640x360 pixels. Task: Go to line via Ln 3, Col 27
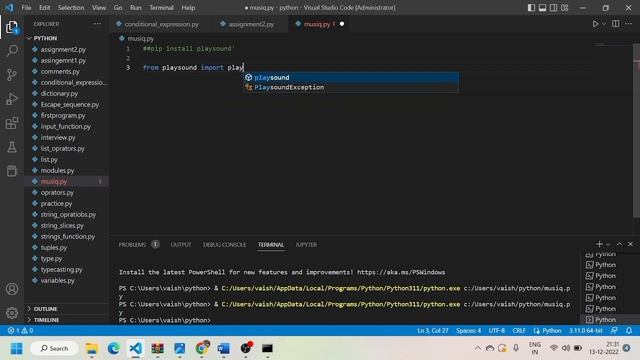433,331
